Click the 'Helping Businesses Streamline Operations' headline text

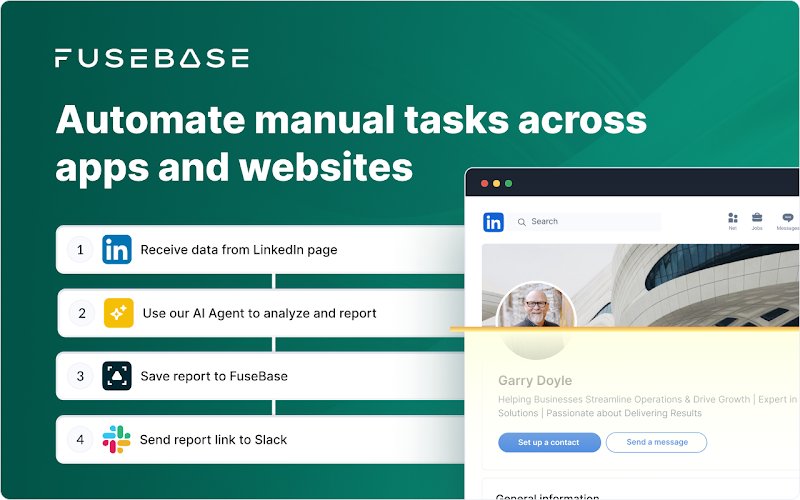[x=648, y=406]
